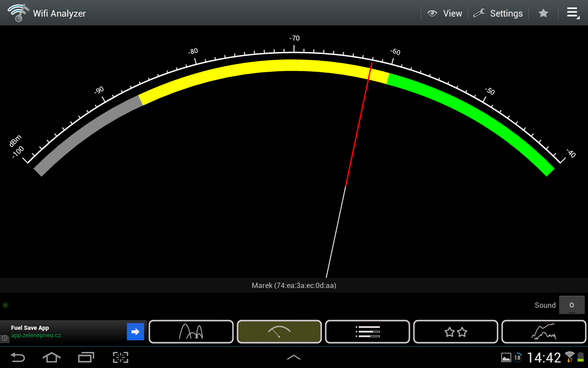Click the blue arrow on the ad
The height and width of the screenshot is (368, 588).
coord(136,332)
